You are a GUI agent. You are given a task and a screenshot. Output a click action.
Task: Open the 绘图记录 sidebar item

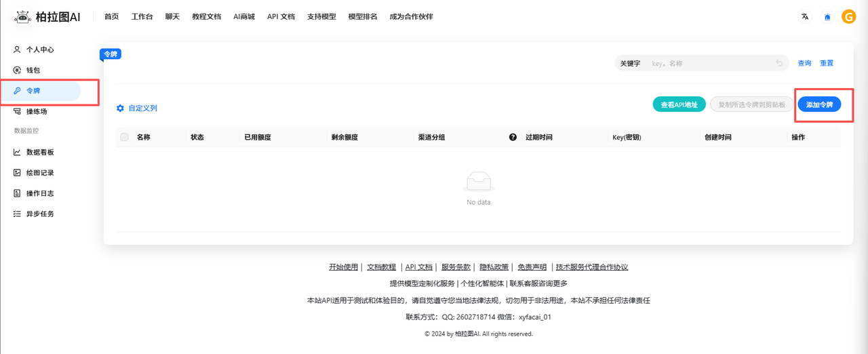[39, 173]
